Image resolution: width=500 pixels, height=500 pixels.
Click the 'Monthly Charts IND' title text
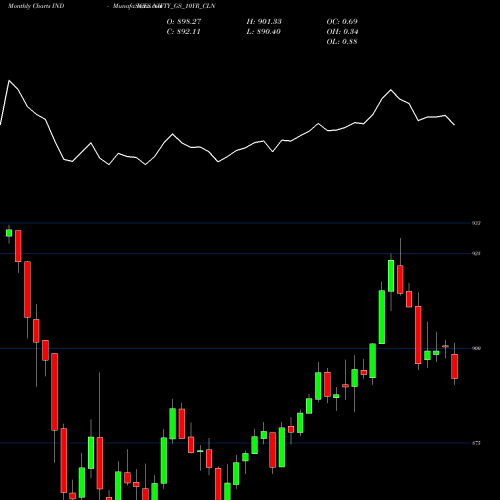point(36,6)
